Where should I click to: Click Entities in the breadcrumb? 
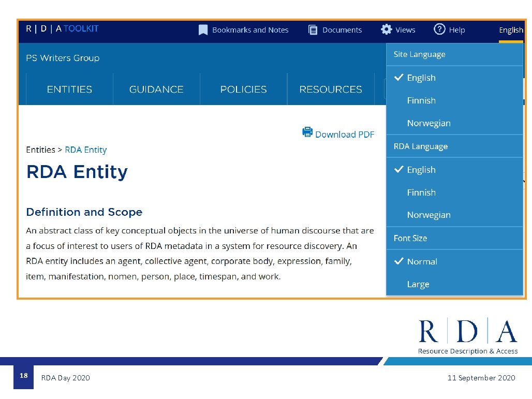click(40, 150)
